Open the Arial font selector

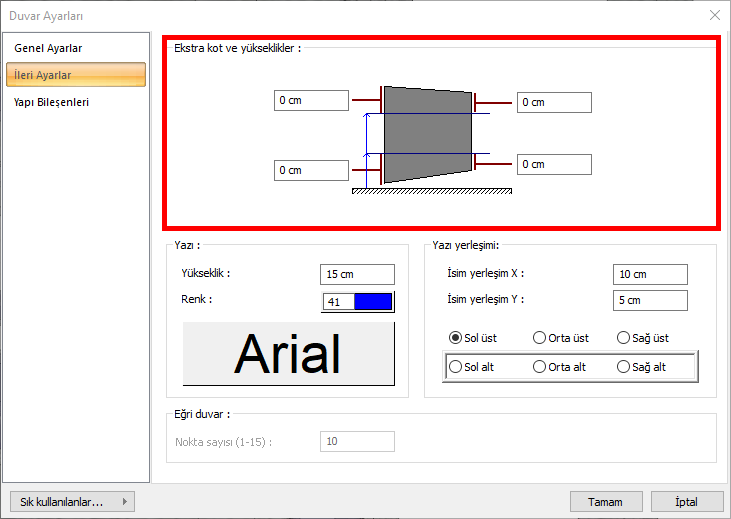pyautogui.click(x=288, y=354)
